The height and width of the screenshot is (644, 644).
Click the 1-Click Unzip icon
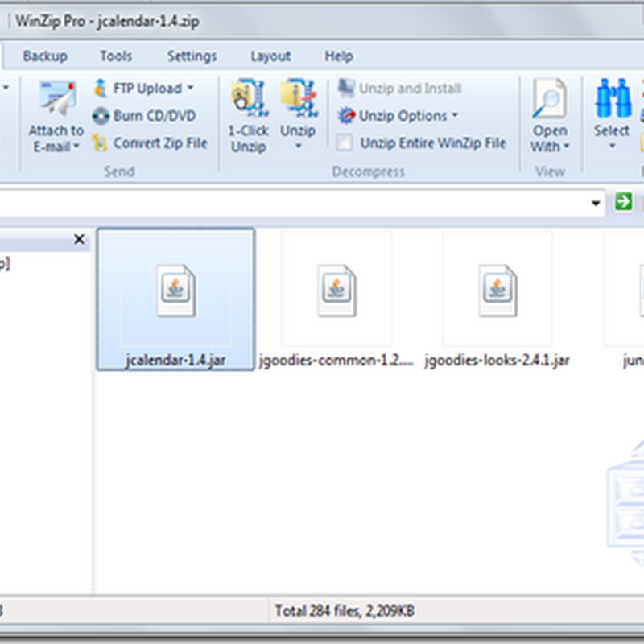coord(249,98)
